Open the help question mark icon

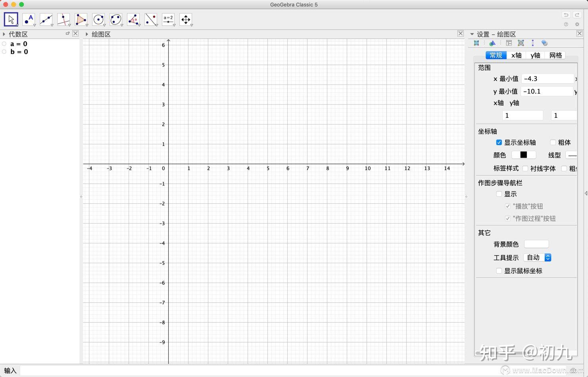tap(566, 24)
